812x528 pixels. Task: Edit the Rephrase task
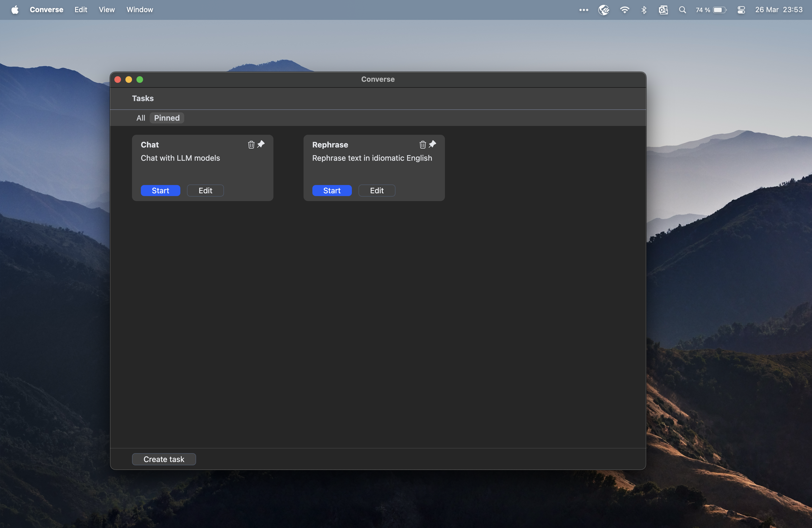click(377, 190)
